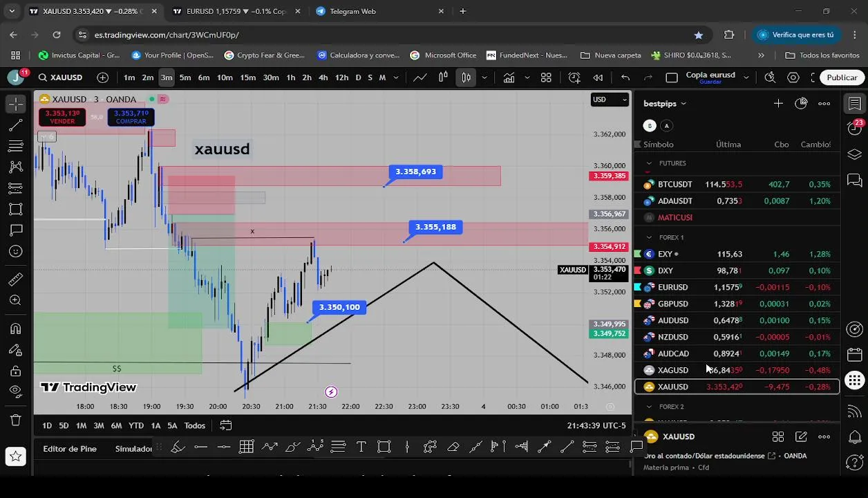
Task: Open go to date calendar icon
Action: (225, 425)
